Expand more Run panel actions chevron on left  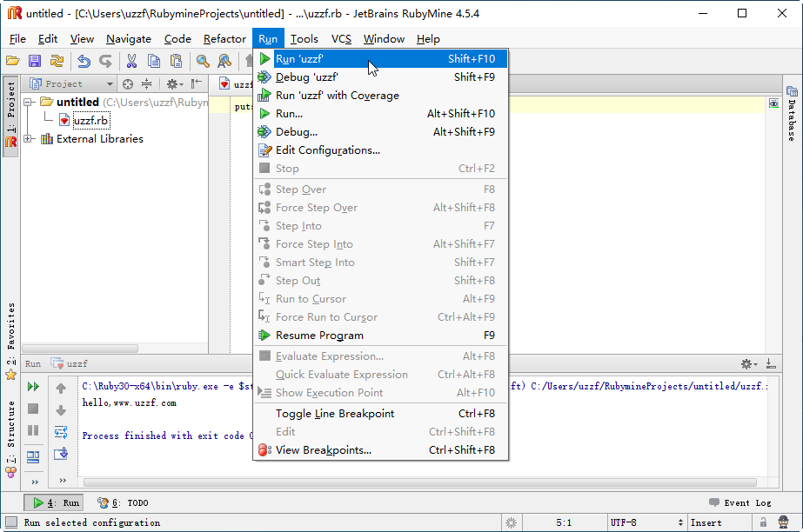click(x=35, y=482)
